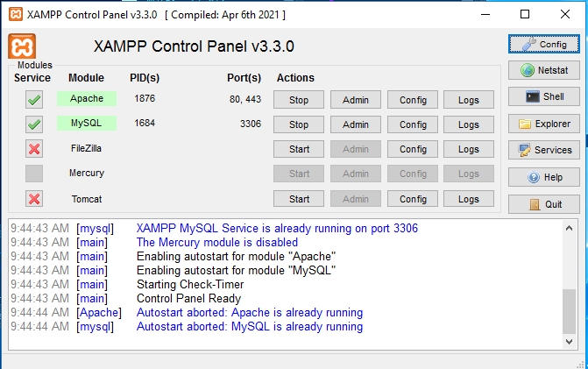Open the MySQL Config menu
The image size is (588, 369).
(x=412, y=124)
